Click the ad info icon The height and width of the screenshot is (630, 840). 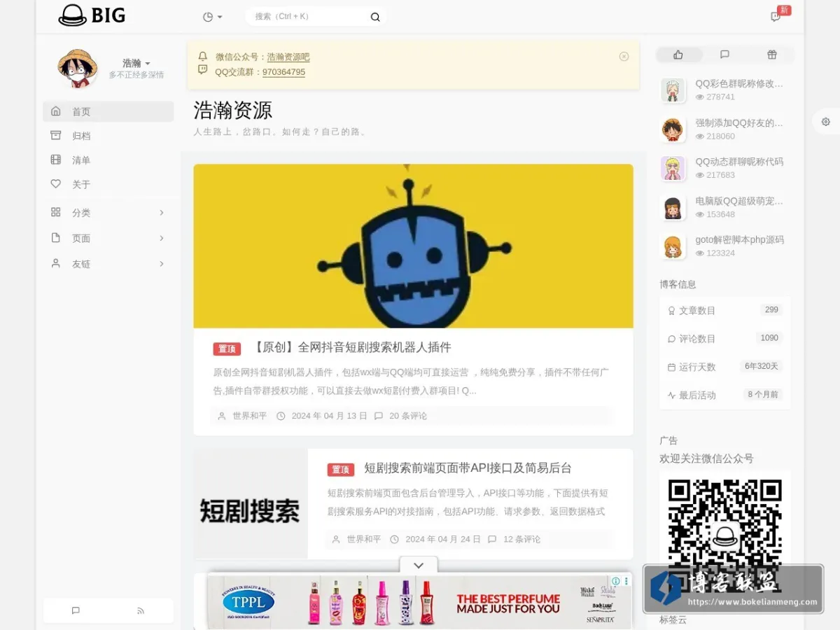(616, 581)
